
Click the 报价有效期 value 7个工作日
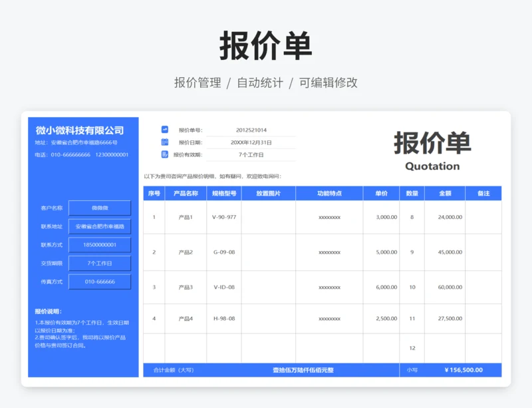click(251, 155)
